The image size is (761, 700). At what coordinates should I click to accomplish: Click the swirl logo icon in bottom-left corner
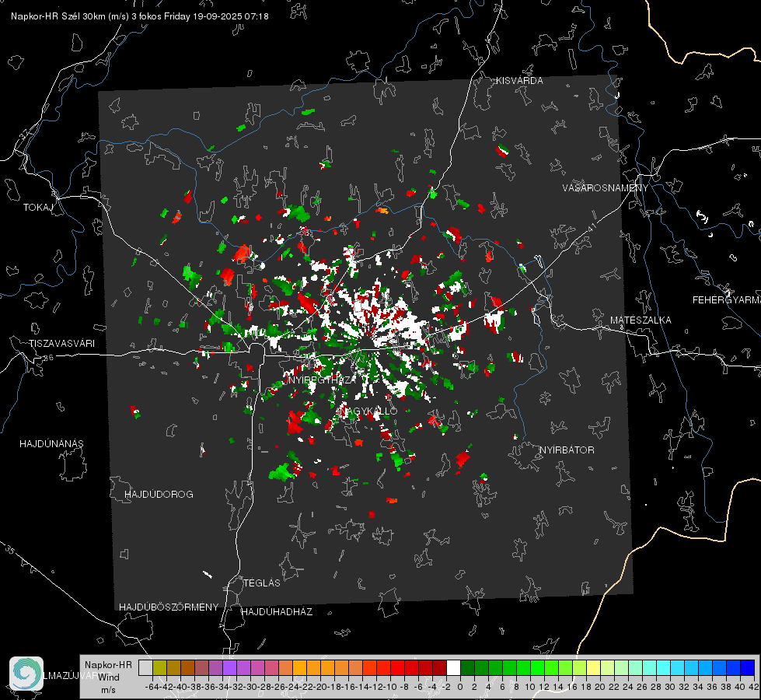pos(26,674)
